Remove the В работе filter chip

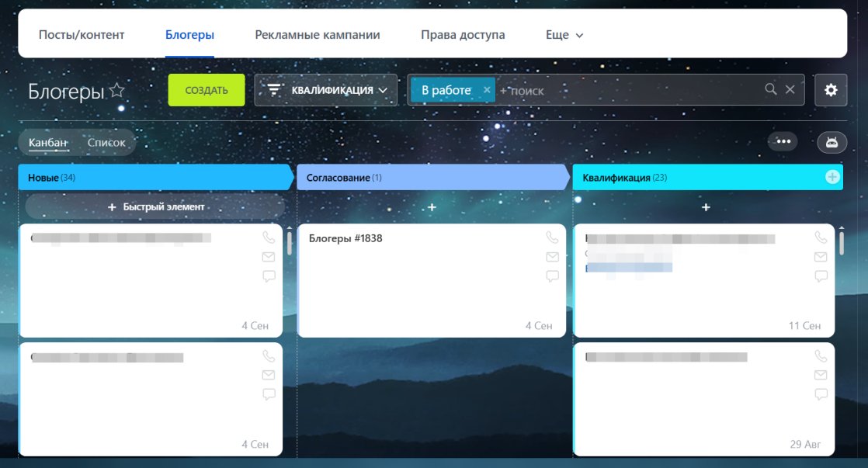pyautogui.click(x=487, y=90)
